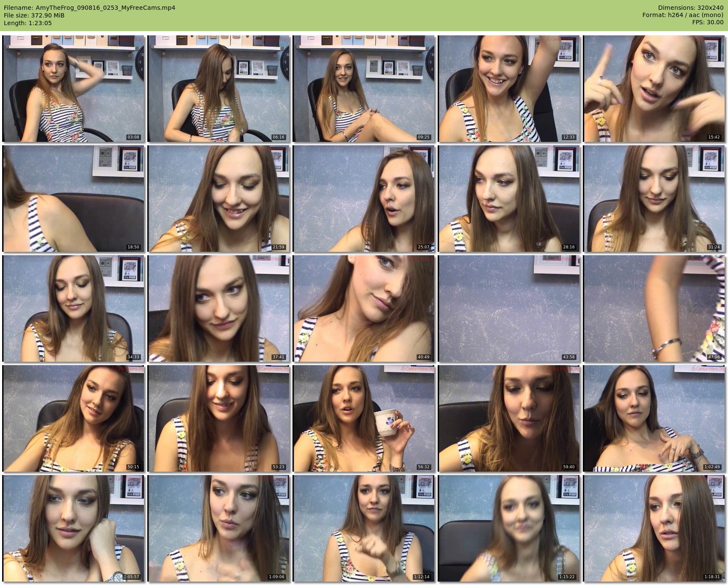View the frame at 1:18:31
This screenshot has height=585, width=728.
654,528
